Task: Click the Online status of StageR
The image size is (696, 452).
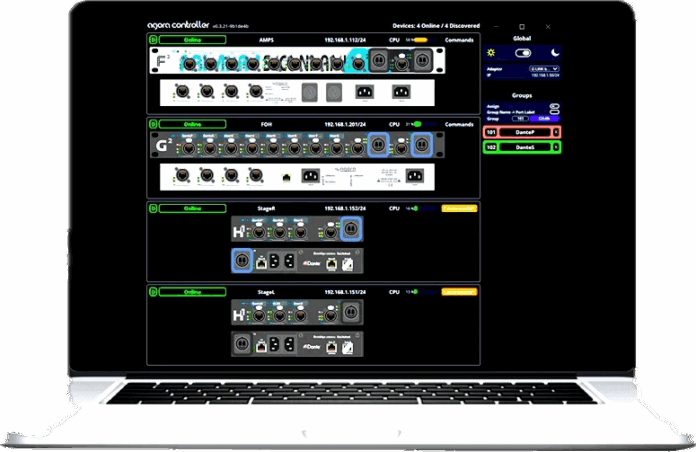Action: [193, 208]
